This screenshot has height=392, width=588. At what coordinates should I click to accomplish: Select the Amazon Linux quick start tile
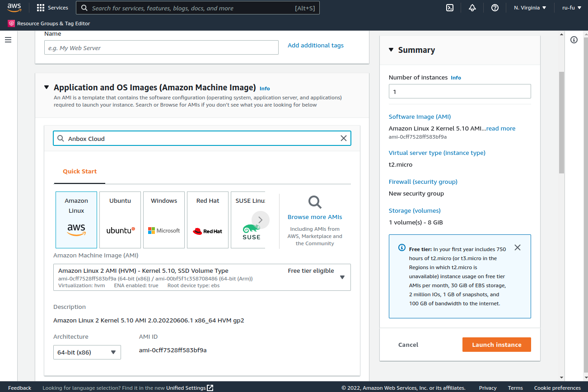(76, 220)
